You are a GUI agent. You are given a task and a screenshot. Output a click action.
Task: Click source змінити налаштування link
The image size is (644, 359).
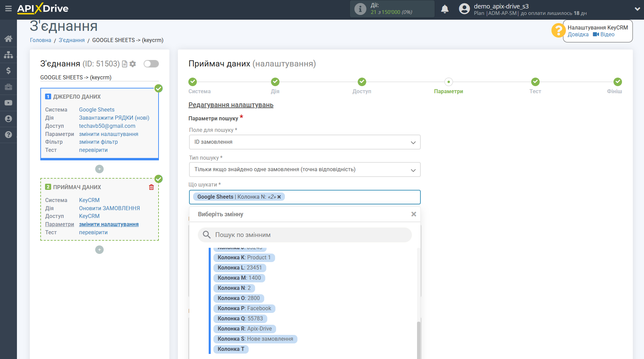point(108,134)
